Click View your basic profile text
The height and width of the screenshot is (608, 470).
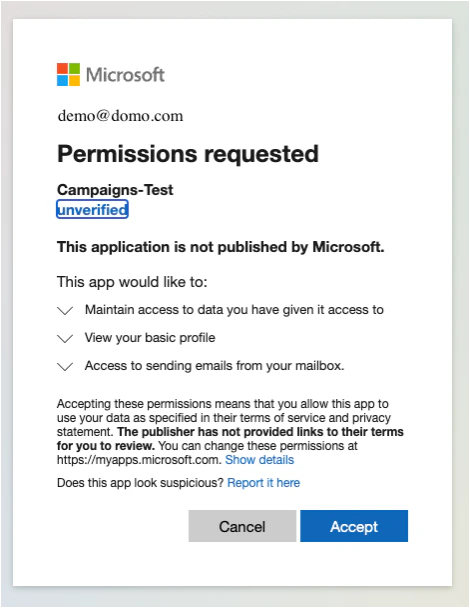tap(150, 338)
